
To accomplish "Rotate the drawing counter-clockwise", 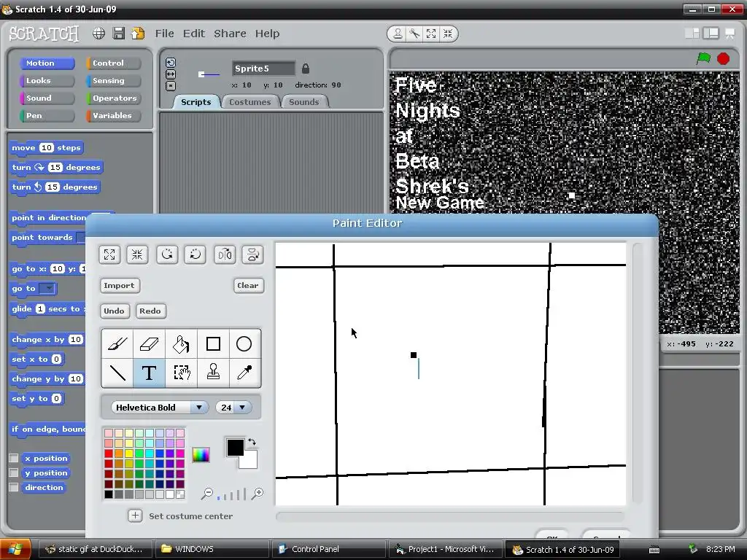I will pyautogui.click(x=167, y=254).
